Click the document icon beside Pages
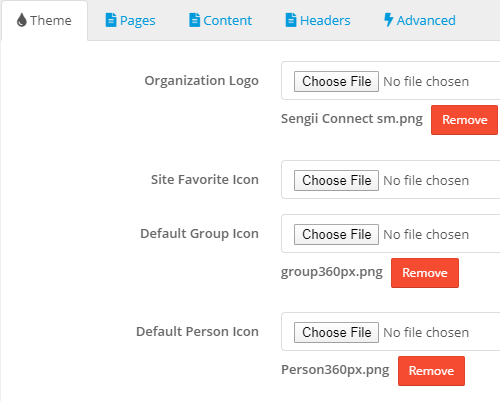The height and width of the screenshot is (401, 500). click(x=111, y=20)
